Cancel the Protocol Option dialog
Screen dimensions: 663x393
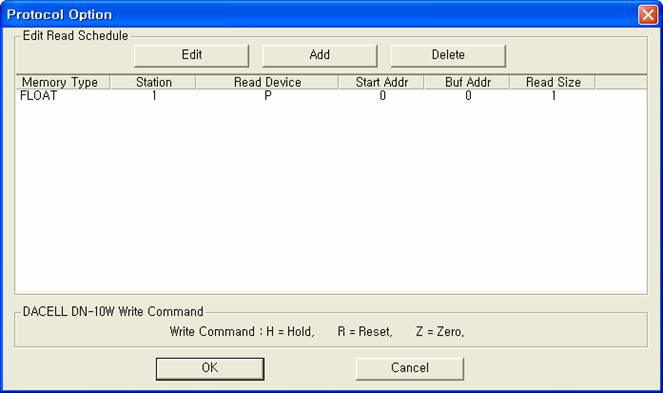[410, 368]
